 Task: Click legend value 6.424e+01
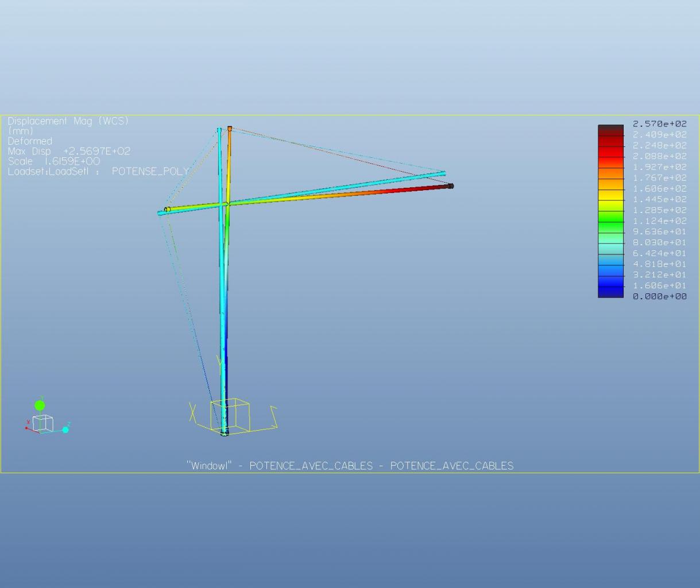pyautogui.click(x=659, y=253)
